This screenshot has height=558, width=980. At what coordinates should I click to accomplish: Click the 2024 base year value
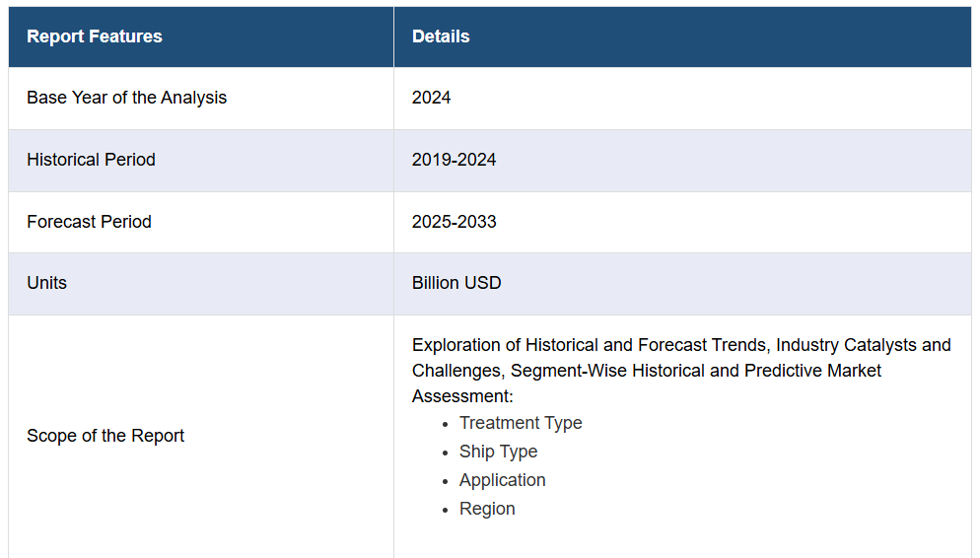coord(431,98)
